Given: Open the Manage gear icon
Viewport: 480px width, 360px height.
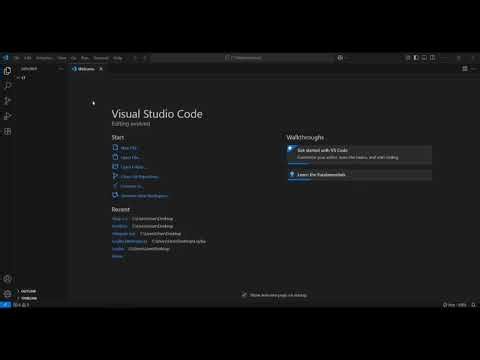Looking at the screenshot, I should click(x=7, y=294).
